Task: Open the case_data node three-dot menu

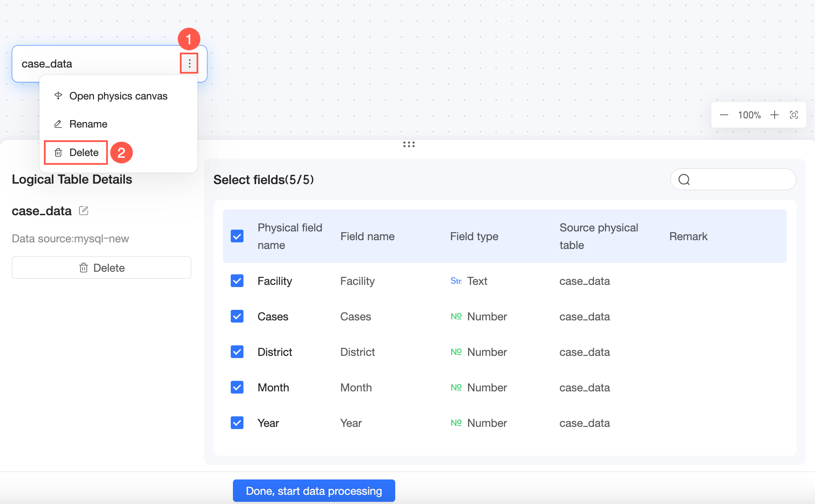Action: 189,64
